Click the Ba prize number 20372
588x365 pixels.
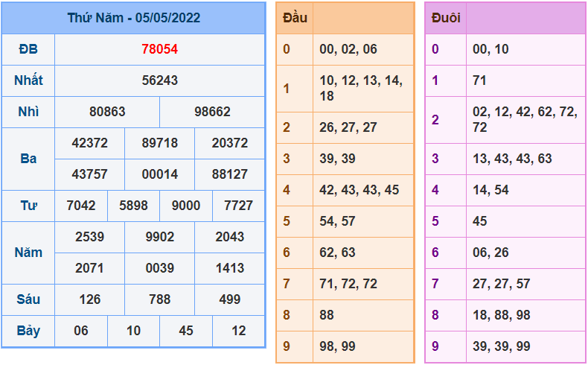(x=230, y=143)
